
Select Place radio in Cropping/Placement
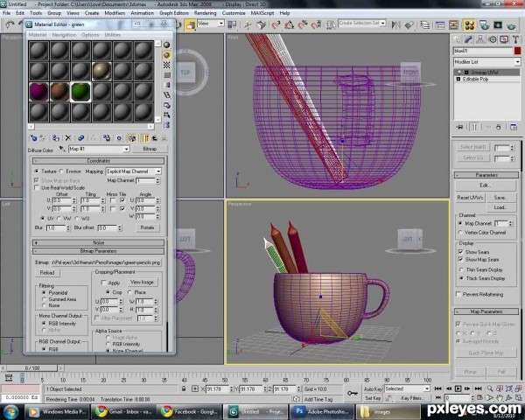[x=129, y=292]
